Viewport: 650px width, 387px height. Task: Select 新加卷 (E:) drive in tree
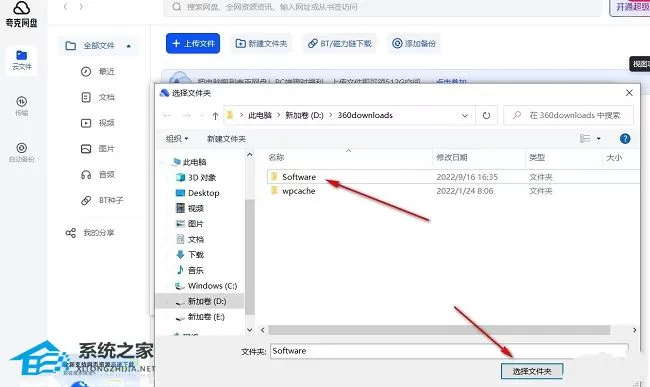point(200,317)
